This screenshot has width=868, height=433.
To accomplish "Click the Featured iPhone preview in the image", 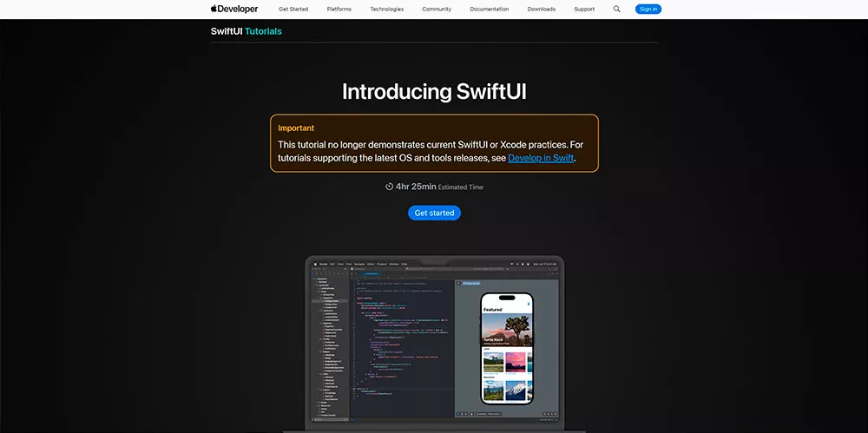I will point(507,348).
